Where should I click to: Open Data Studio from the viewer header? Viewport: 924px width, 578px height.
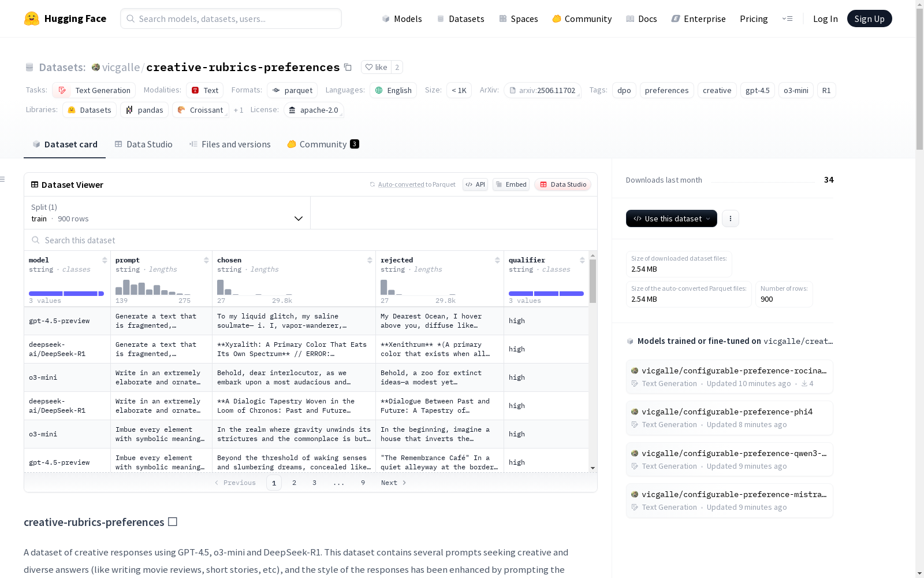point(562,184)
